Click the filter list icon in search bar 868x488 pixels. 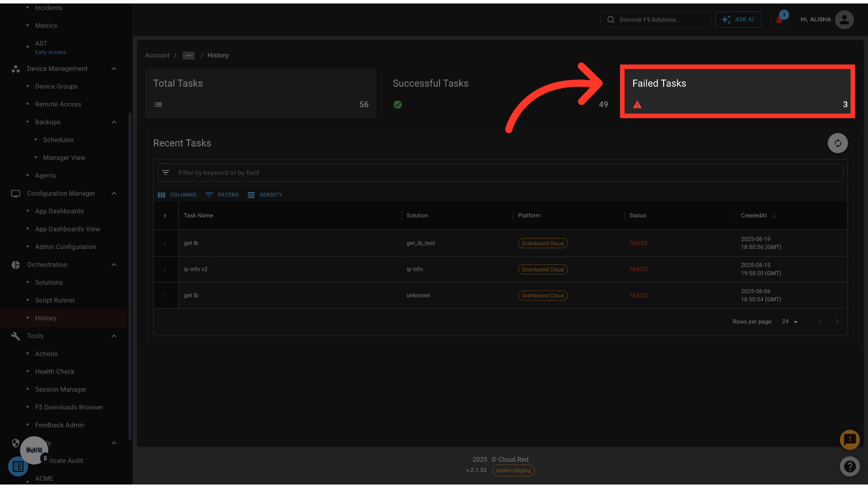166,173
